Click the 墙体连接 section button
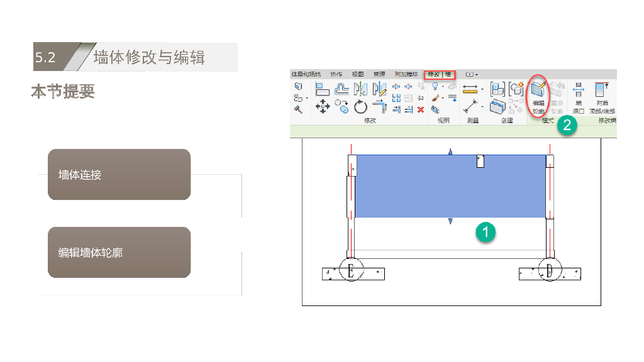 (x=119, y=175)
